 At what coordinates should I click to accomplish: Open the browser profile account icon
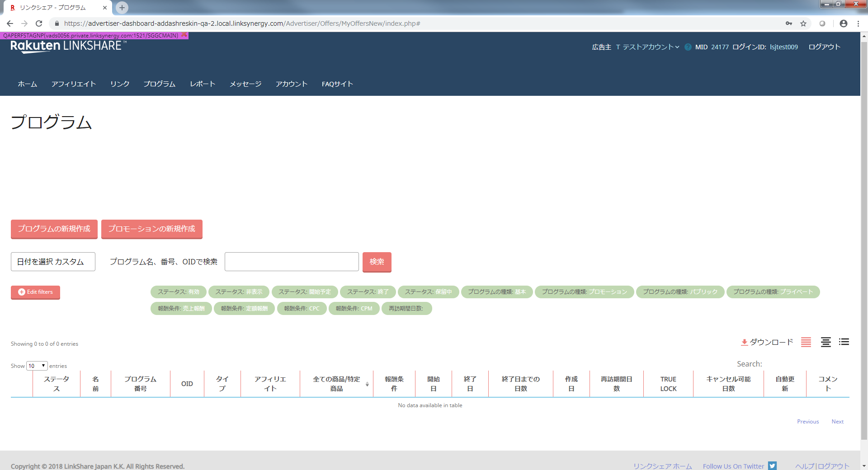pyautogui.click(x=843, y=23)
